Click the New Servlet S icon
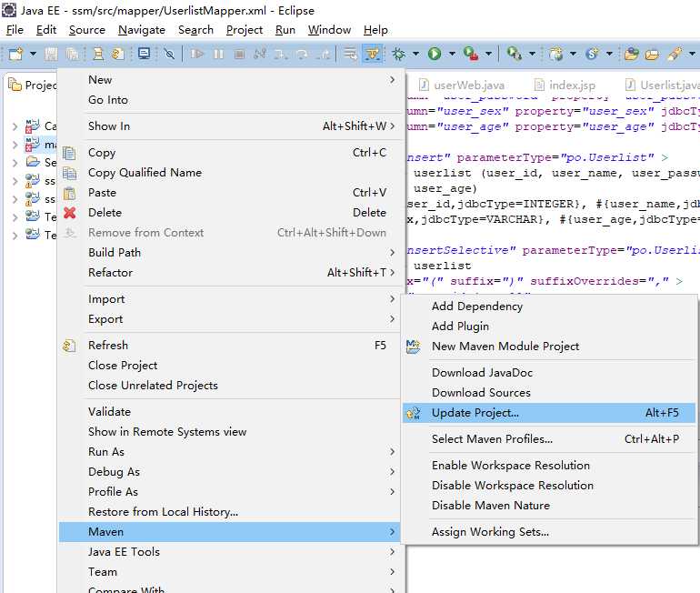The height and width of the screenshot is (593, 700). pos(592,54)
